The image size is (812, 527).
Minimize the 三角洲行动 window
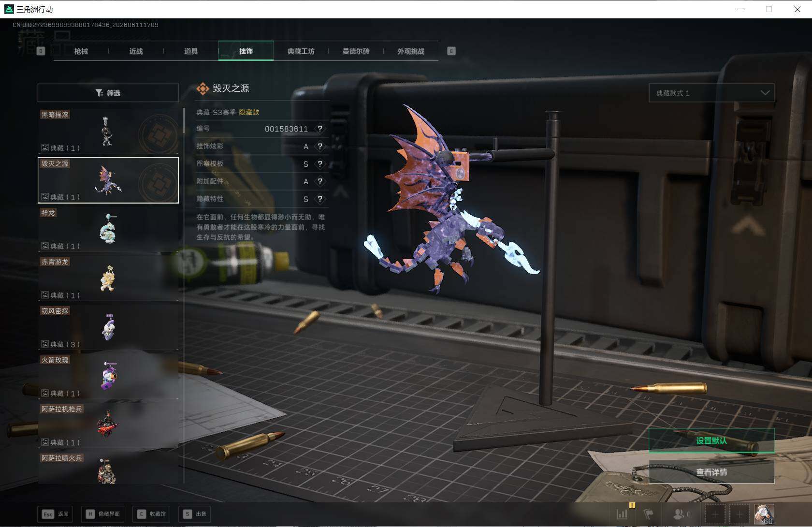coord(741,9)
